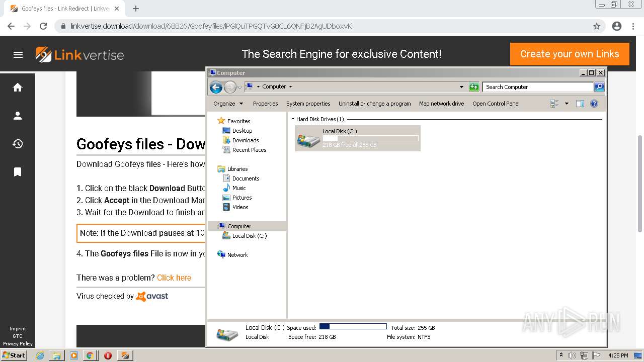644x362 pixels.
Task: Click Open Control Panel
Action: [x=496, y=104]
